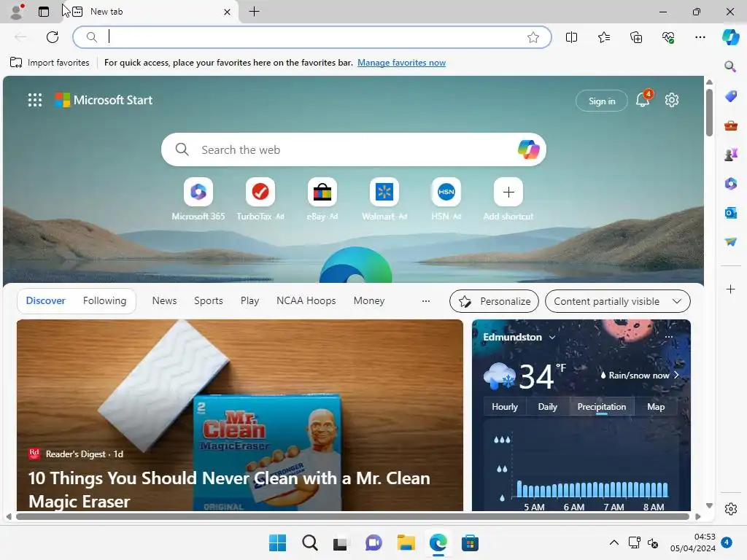Open sidebar Tools briefcase icon
This screenshot has width=747, height=560.
click(730, 125)
